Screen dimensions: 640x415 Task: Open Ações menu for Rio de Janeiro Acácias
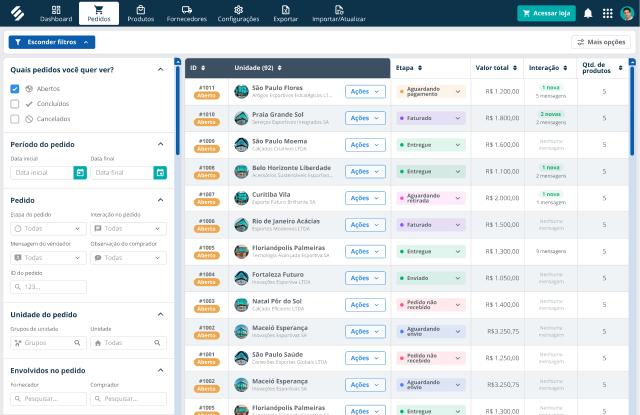pyautogui.click(x=365, y=225)
